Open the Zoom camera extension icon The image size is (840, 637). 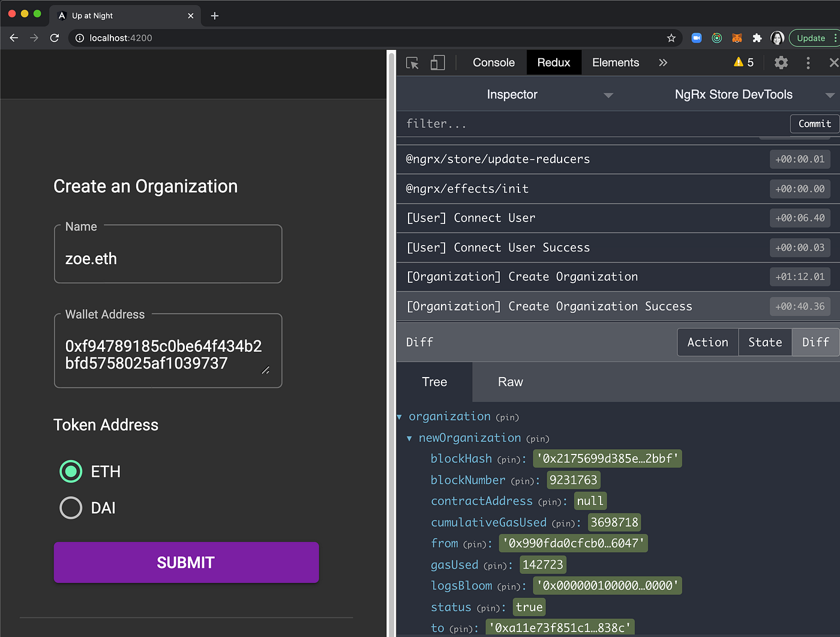point(696,37)
